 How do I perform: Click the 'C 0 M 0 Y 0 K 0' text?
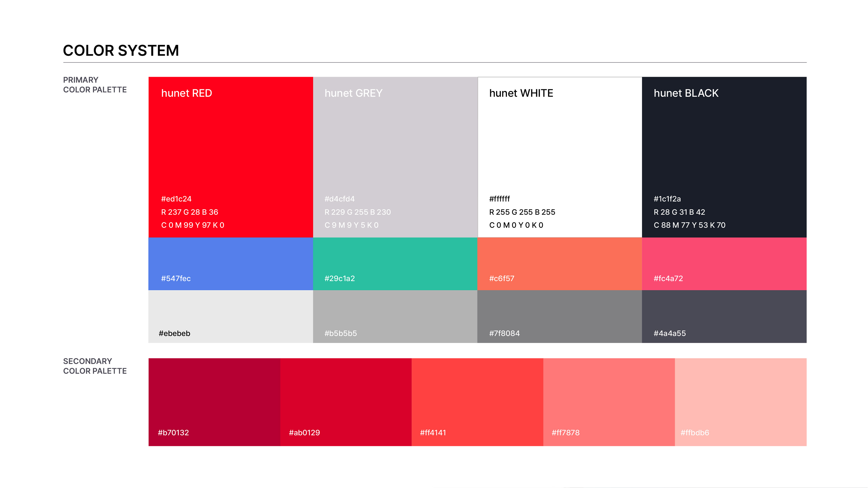click(516, 225)
